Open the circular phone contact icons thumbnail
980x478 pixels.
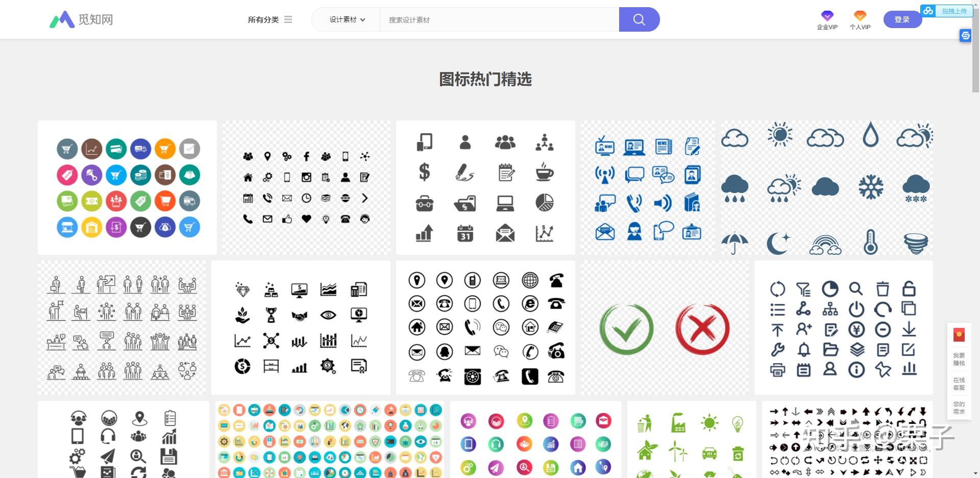coord(485,327)
